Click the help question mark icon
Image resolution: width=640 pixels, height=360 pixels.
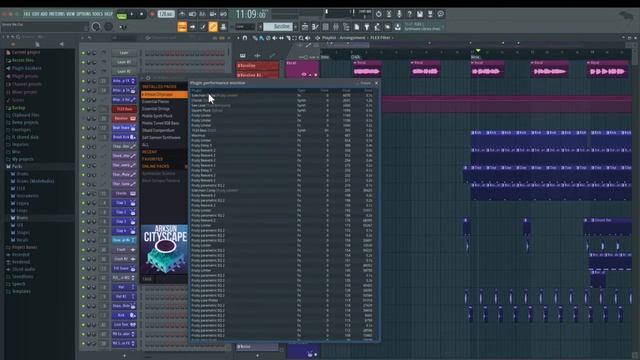coord(409,14)
